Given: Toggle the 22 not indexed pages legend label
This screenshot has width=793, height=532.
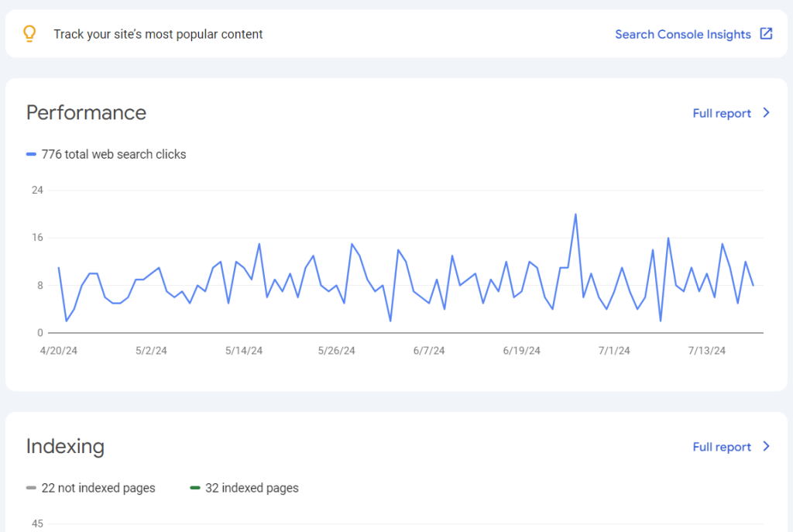Looking at the screenshot, I should click(98, 488).
